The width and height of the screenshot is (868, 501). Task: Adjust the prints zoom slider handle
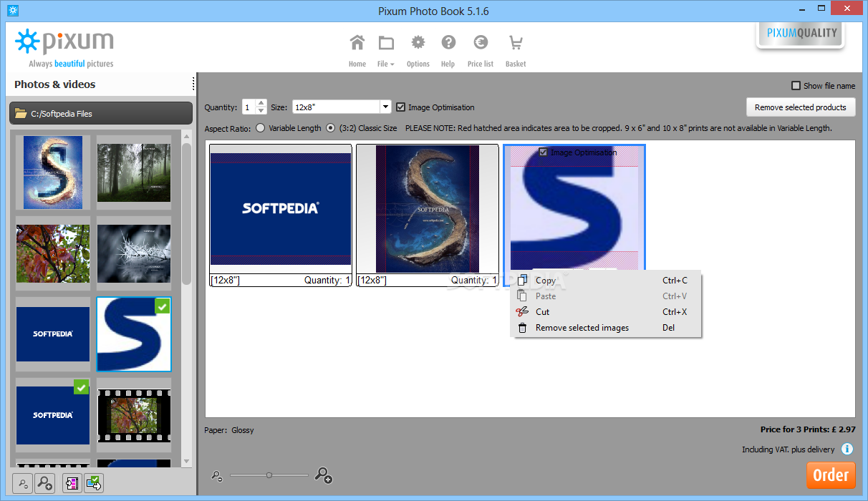click(269, 475)
